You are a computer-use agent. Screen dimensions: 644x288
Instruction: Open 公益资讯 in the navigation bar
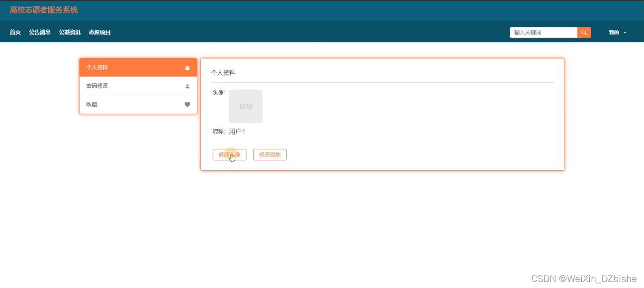click(x=70, y=32)
